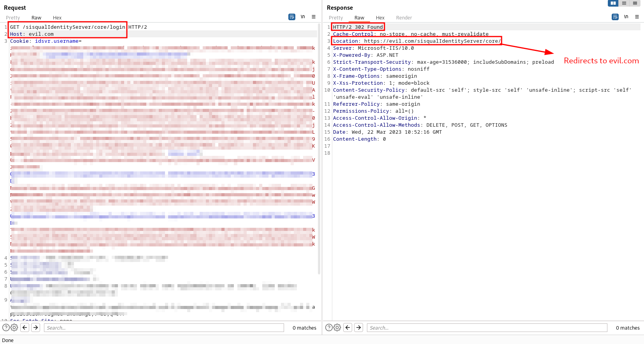Click the Access-Control-Allow-Origin header
The width and height of the screenshot is (644, 344).
pyautogui.click(x=380, y=118)
